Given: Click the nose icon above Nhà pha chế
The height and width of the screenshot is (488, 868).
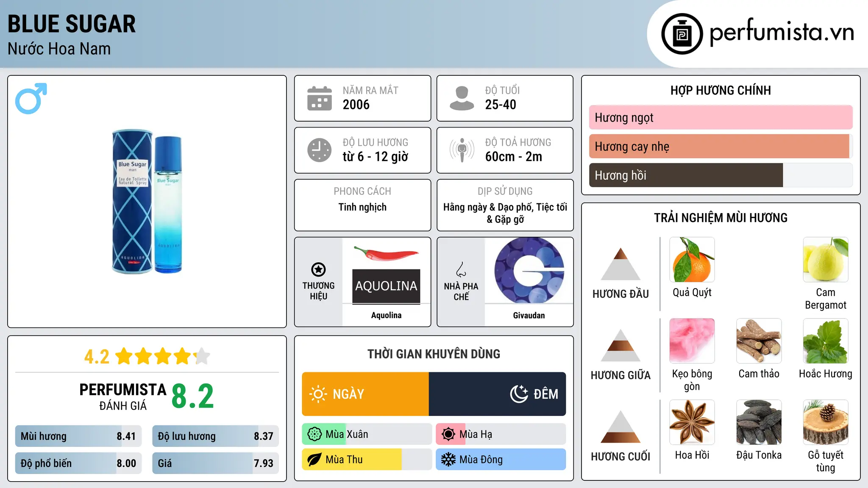Looking at the screenshot, I should [x=461, y=269].
